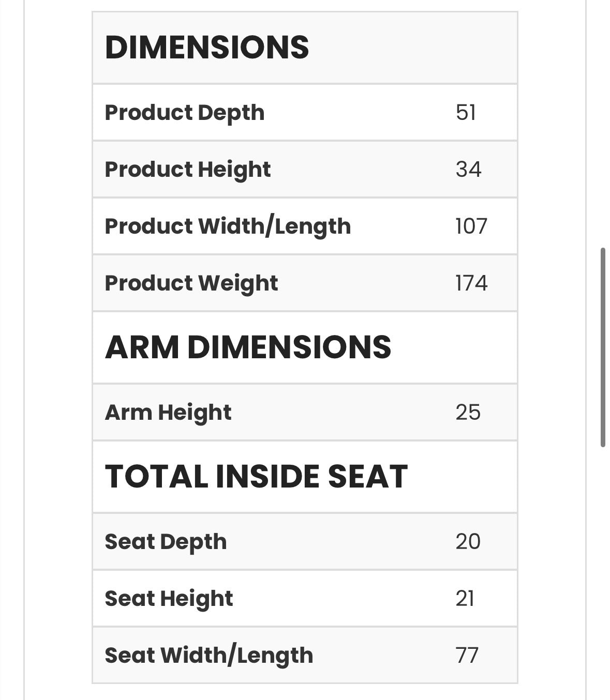Click the DIMENSIONS section heading
This screenshot has height=700, width=610.
point(207,47)
